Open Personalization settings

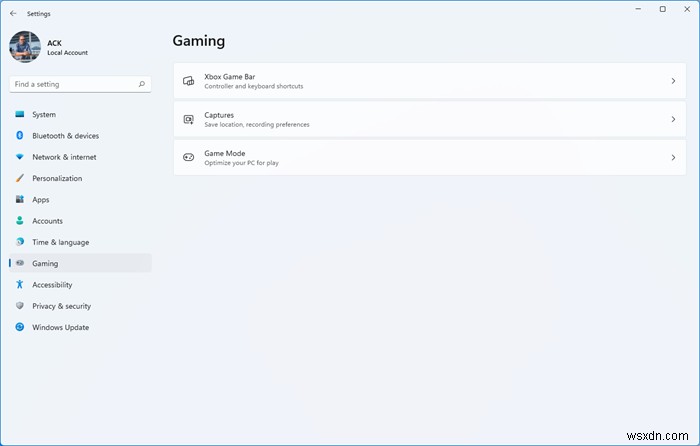pyautogui.click(x=80, y=178)
